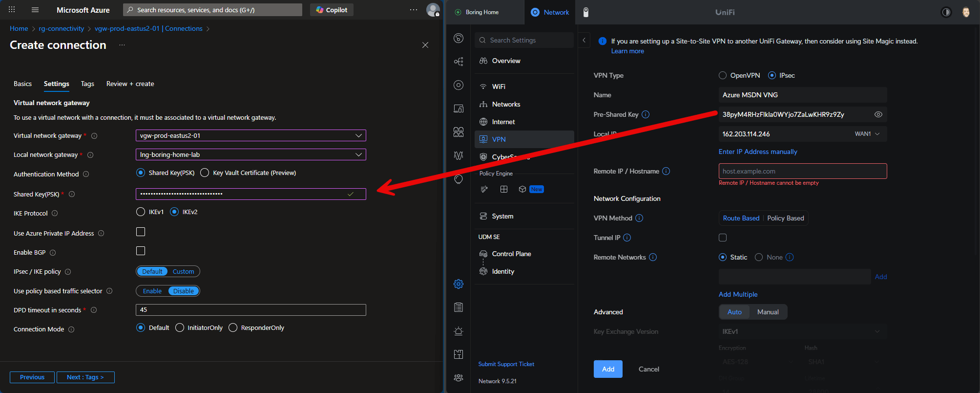Image resolution: width=980 pixels, height=393 pixels.
Task: Click the blue Add VPN button
Action: point(608,369)
